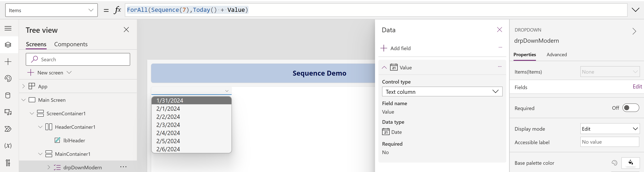Open the Power Automate icon in sidebar
The height and width of the screenshot is (172, 644).
pos(8,129)
